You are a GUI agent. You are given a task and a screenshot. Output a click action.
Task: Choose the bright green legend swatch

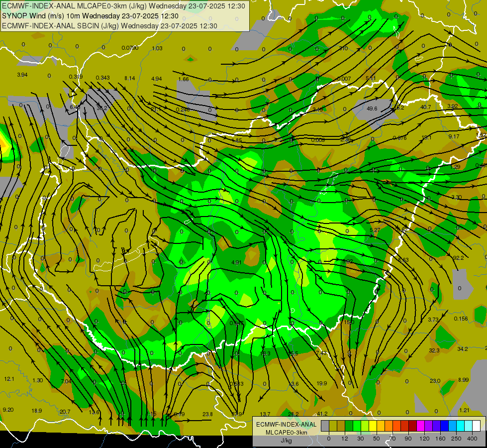coord(357,426)
